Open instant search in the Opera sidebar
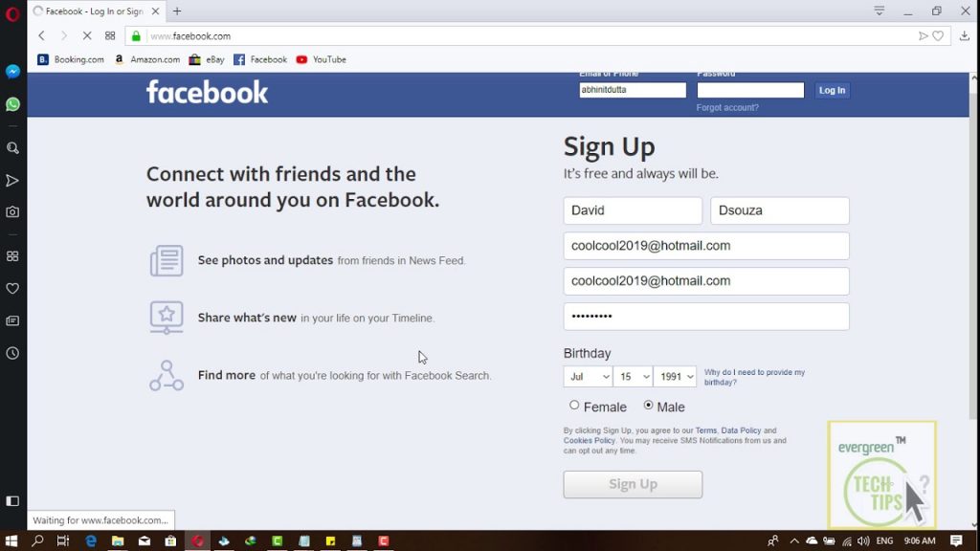 tap(12, 148)
